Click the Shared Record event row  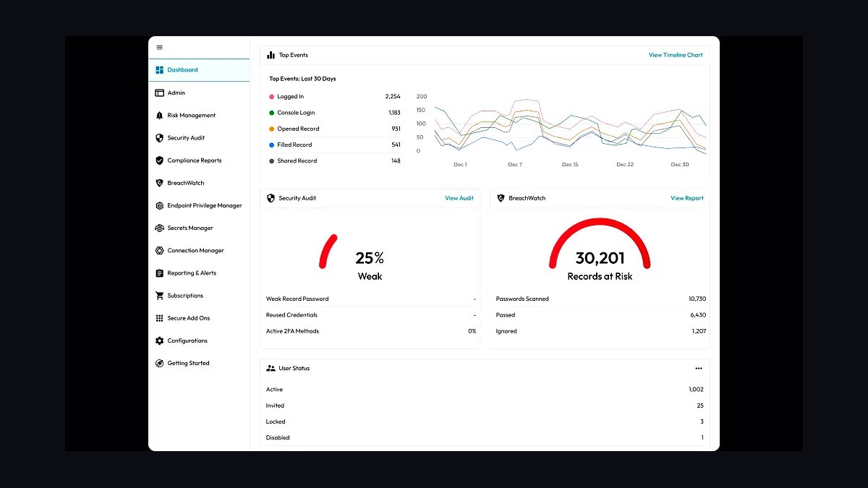[x=334, y=161]
